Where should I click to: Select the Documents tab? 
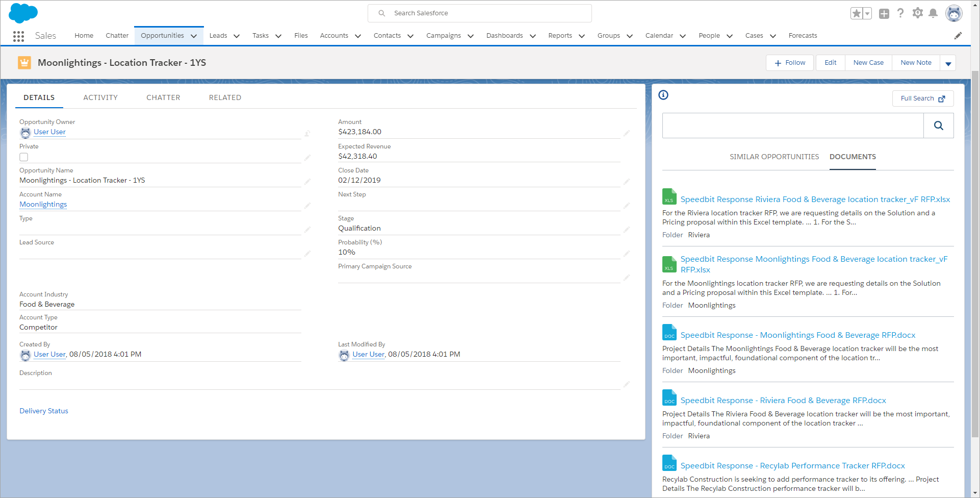tap(853, 157)
